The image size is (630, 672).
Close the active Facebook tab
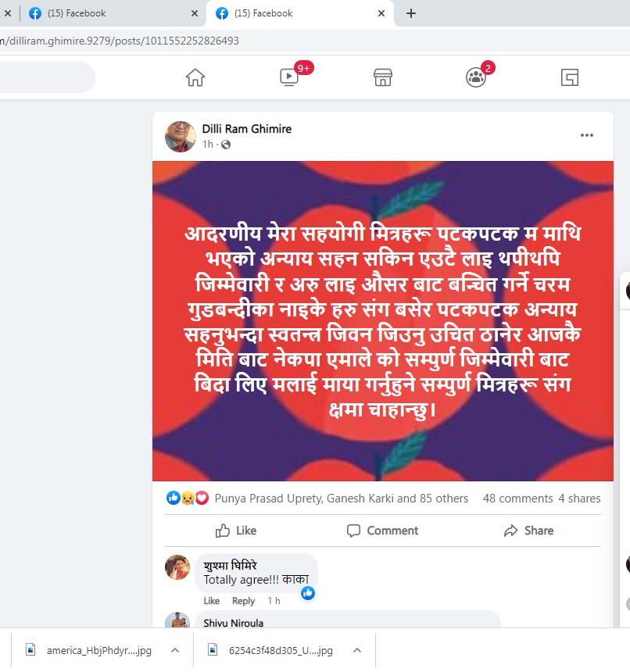point(381,13)
